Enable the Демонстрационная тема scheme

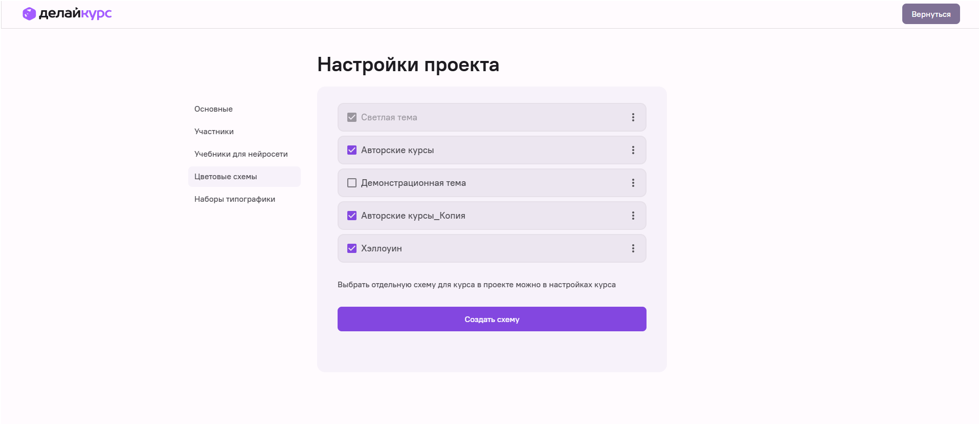tap(351, 183)
